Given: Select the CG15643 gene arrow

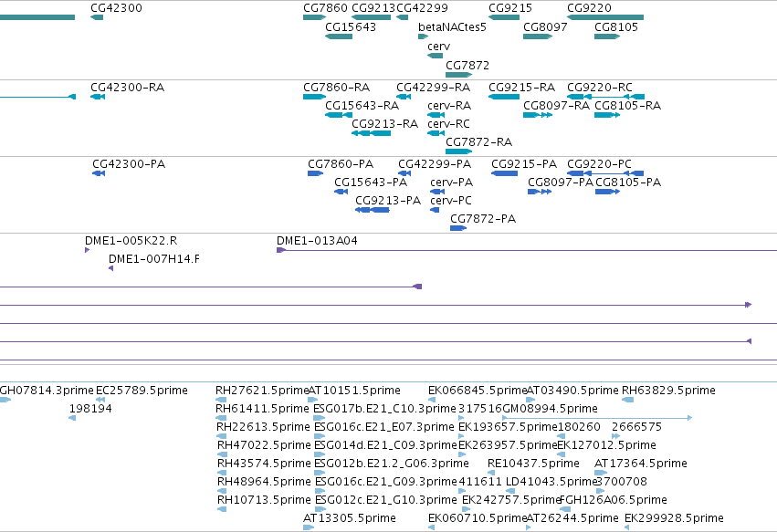Looking at the screenshot, I should [x=339, y=37].
